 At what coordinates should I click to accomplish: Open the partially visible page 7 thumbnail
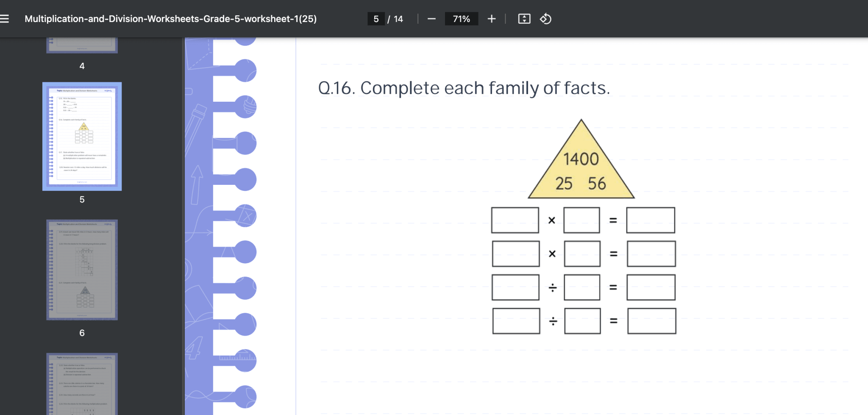click(x=82, y=384)
